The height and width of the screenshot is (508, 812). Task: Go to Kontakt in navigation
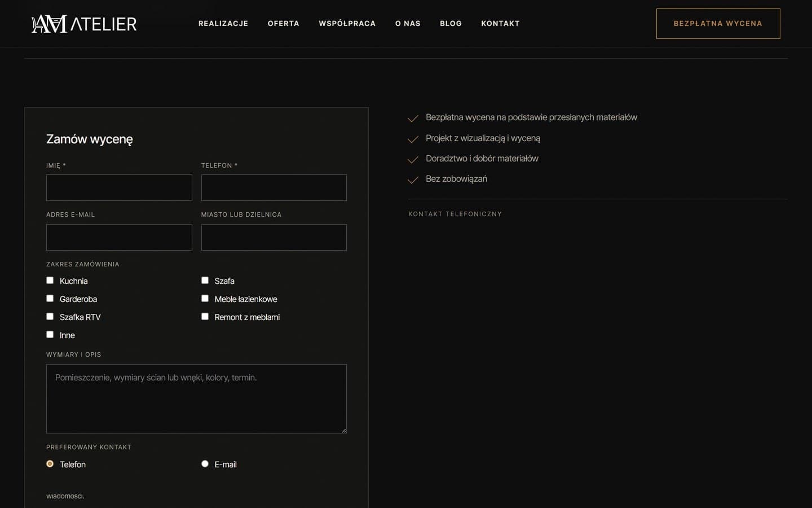point(500,24)
